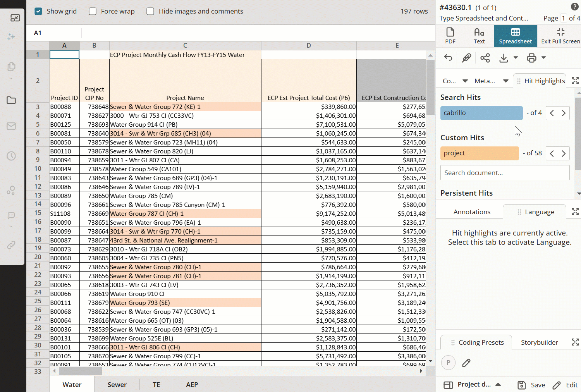Exit Full Screen mode

560,36
